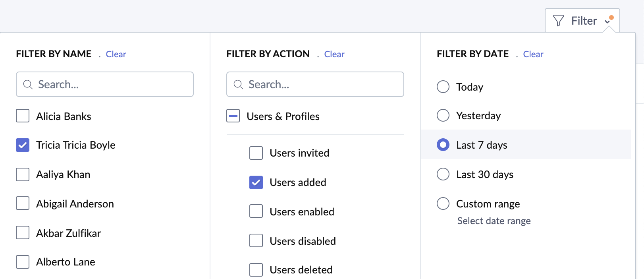Expand the Filter dropdown arrow
The height and width of the screenshot is (279, 644).
[x=607, y=21]
